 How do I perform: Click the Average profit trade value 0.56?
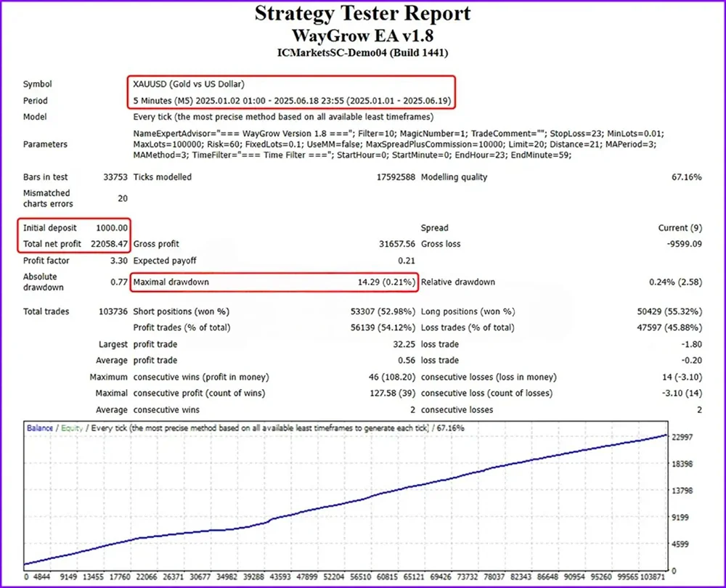point(407,360)
